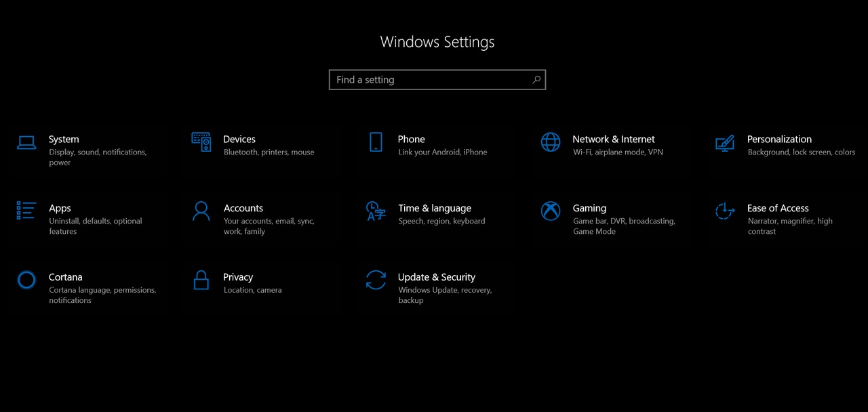Click 'Location, camera' description
The image size is (868, 412).
coord(253,290)
